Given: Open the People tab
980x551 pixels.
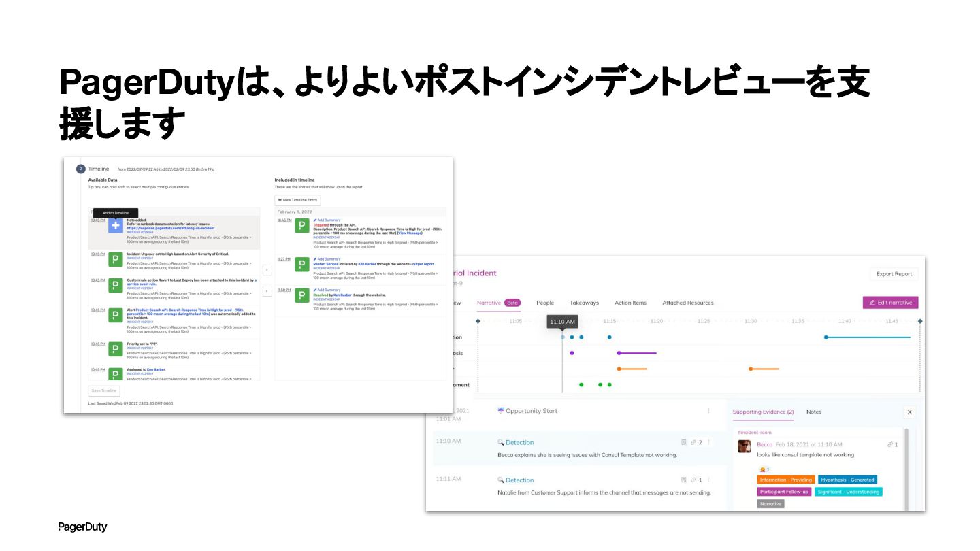Looking at the screenshot, I should coord(545,303).
